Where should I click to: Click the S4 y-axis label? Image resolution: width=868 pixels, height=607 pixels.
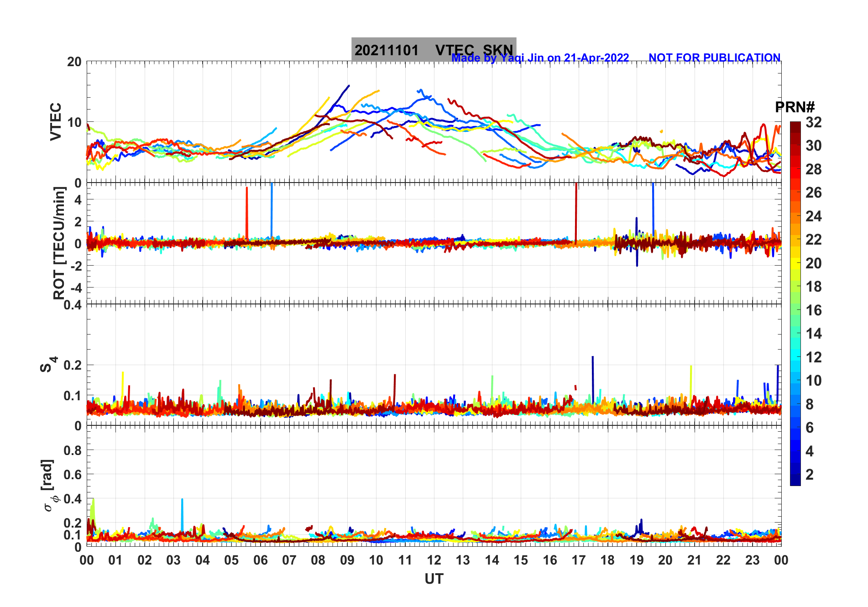tap(48, 365)
